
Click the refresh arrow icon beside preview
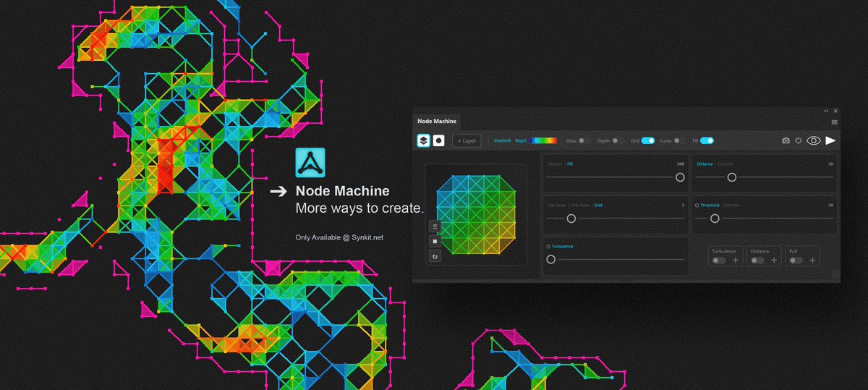(435, 256)
